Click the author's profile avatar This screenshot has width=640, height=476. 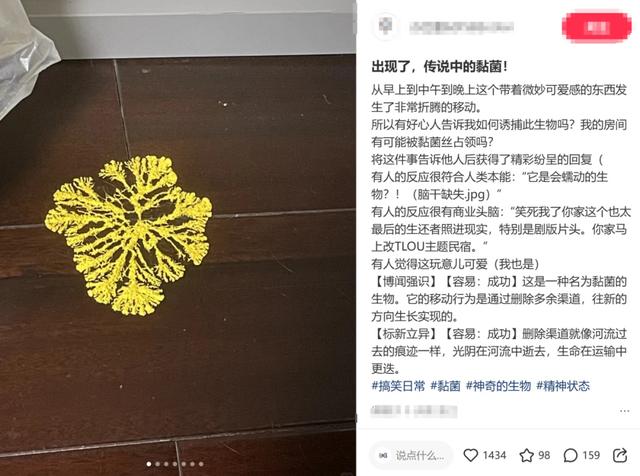385,26
